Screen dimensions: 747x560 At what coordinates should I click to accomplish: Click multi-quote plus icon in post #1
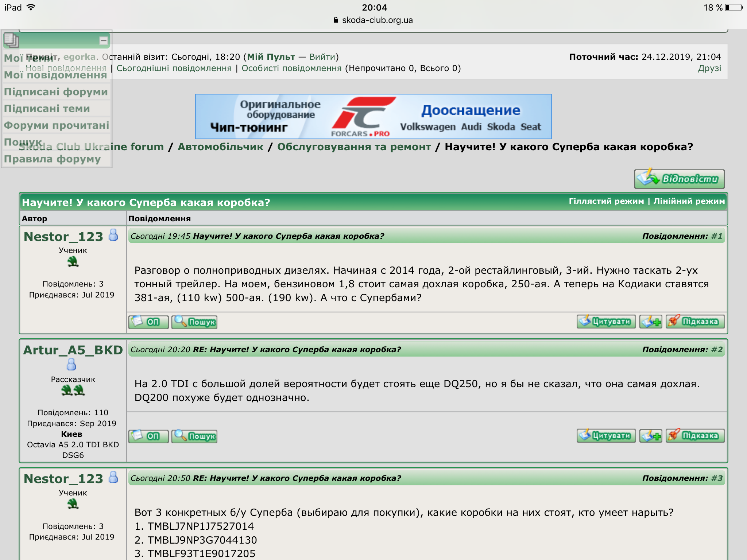(650, 322)
